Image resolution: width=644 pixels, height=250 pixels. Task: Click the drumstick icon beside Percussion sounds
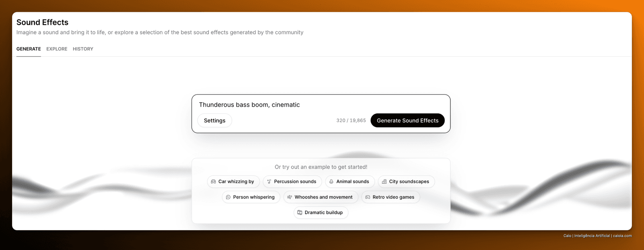tap(269, 182)
